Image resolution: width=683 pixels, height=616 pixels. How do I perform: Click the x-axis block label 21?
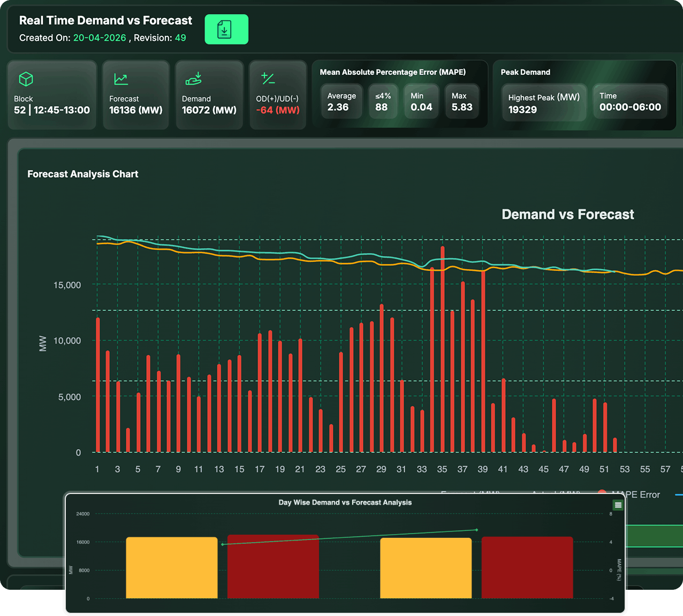(x=300, y=469)
